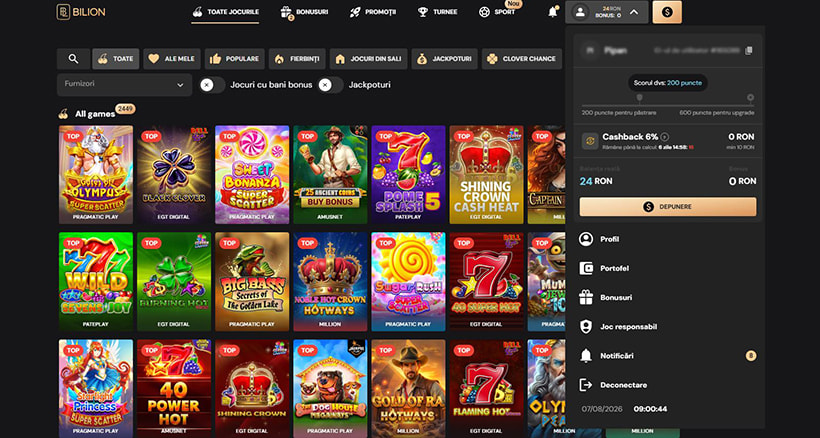
Task: Click the Scorul dvs 200 puncte label
Action: click(668, 83)
